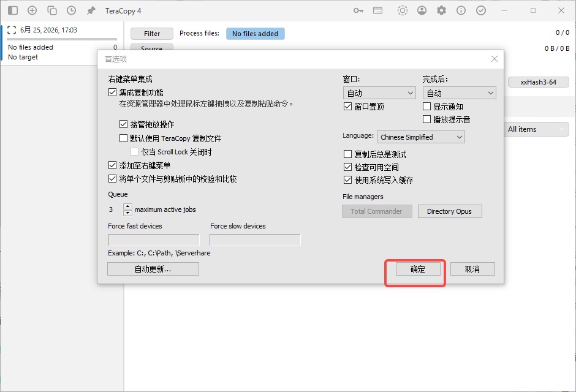Toggle 检查可用空间 checkbox
The width and height of the screenshot is (576, 392).
(x=347, y=167)
